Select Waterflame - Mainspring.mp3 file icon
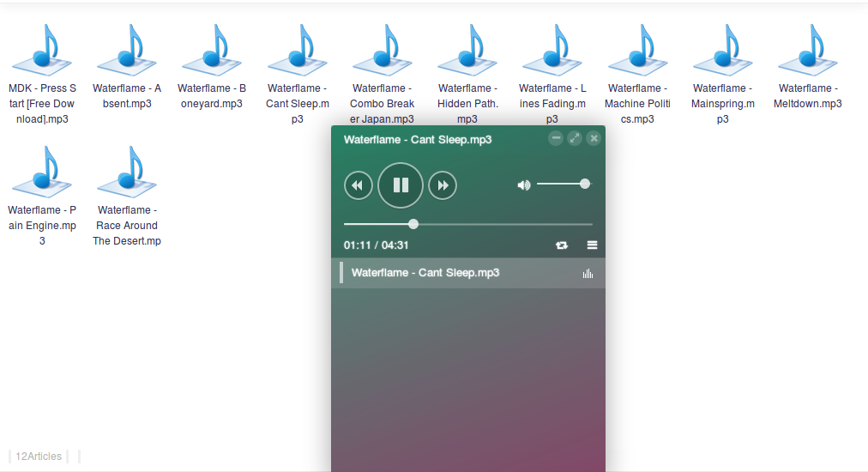The width and height of the screenshot is (868, 472). (723, 51)
